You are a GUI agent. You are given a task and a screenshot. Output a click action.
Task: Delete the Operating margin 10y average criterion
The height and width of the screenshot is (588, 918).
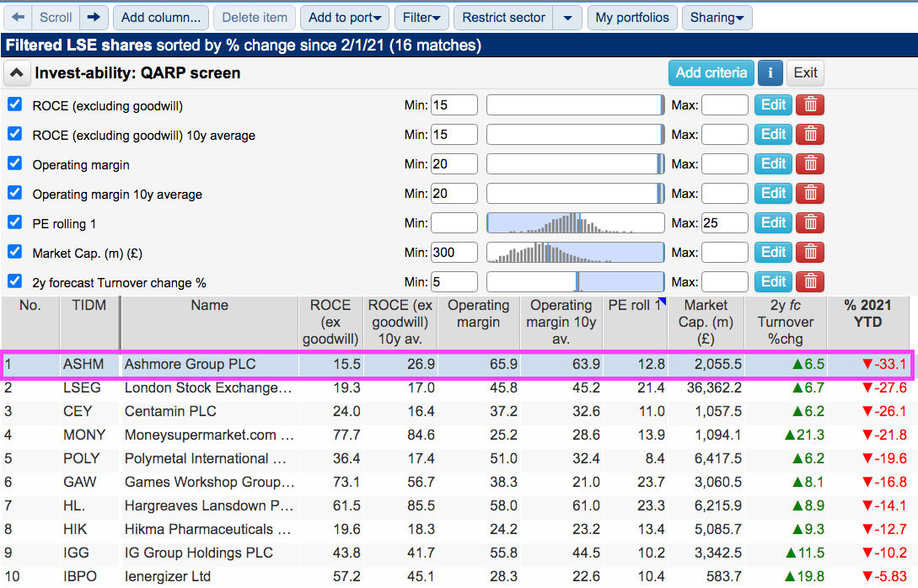tap(810, 193)
